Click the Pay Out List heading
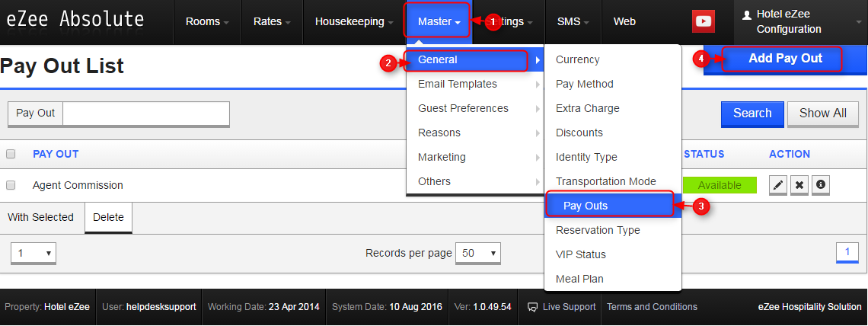Image resolution: width=868 pixels, height=326 pixels. point(62,66)
